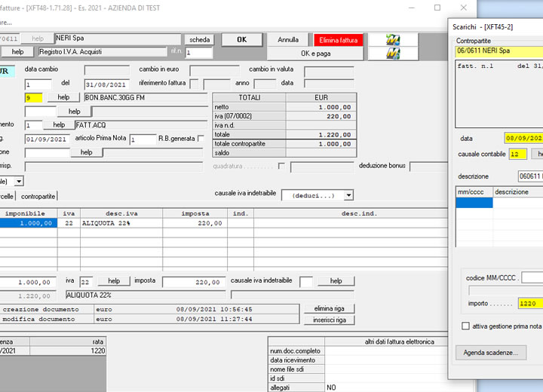Maximize the fatture window
The image size is (543, 392).
[x=437, y=7]
